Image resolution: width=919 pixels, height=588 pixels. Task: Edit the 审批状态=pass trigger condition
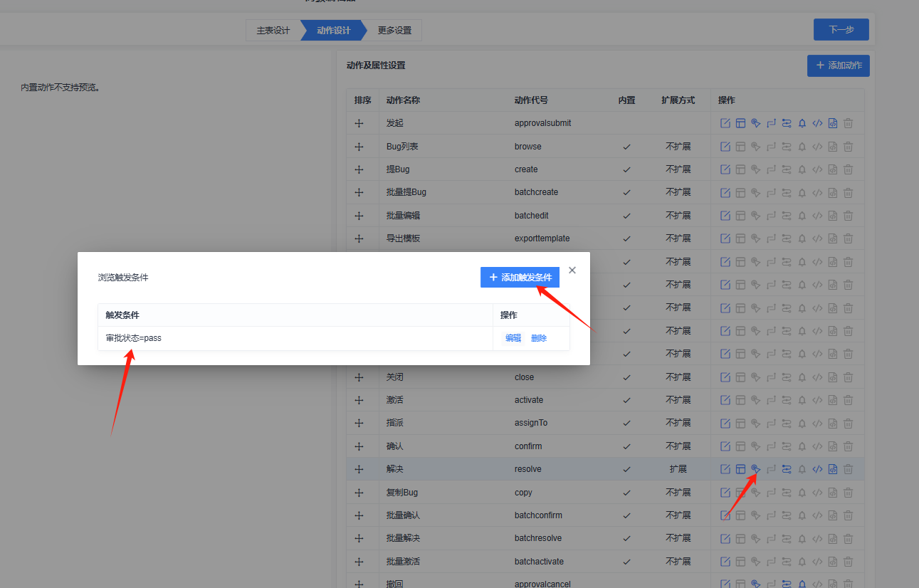pos(513,338)
